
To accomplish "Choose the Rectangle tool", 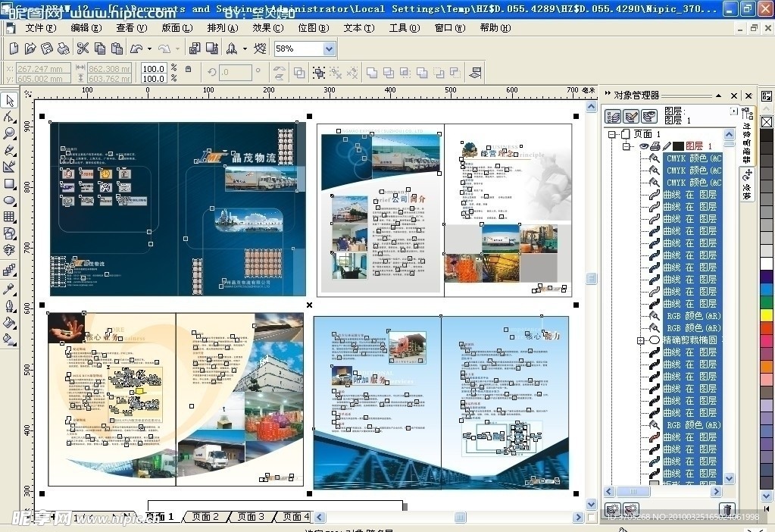I will (10, 184).
